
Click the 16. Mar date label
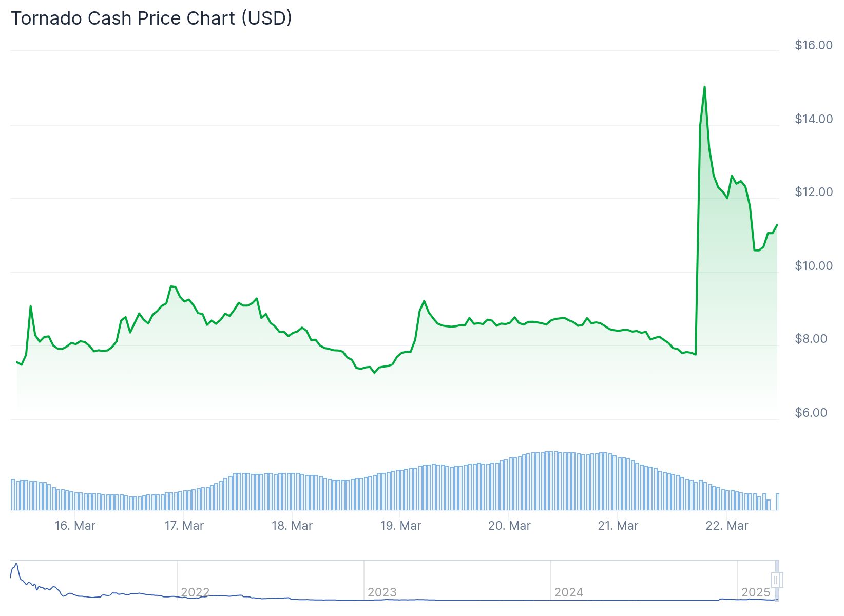(x=75, y=526)
